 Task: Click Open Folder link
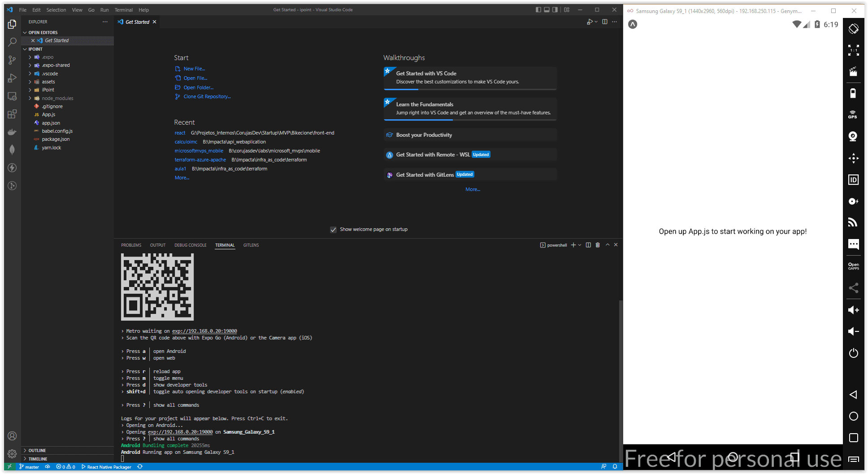click(x=198, y=87)
